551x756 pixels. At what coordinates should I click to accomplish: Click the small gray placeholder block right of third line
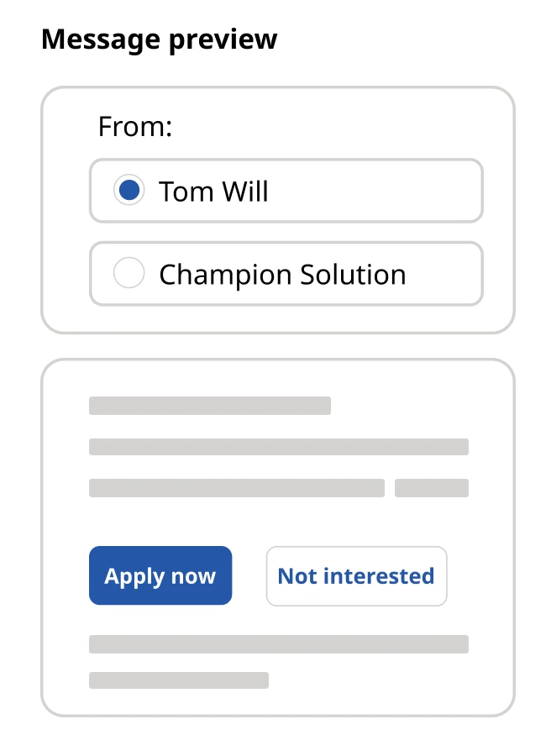pos(432,488)
